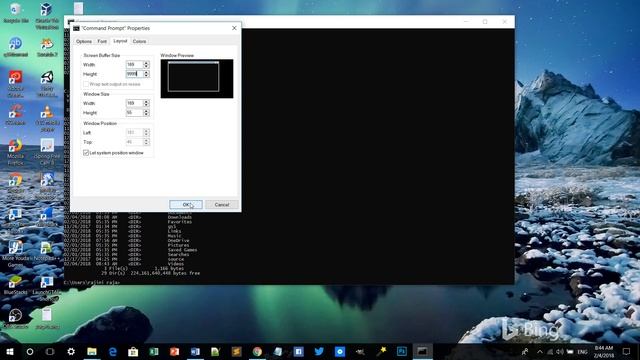
Task: Open Twitter app from taskbar
Action: 319,351
